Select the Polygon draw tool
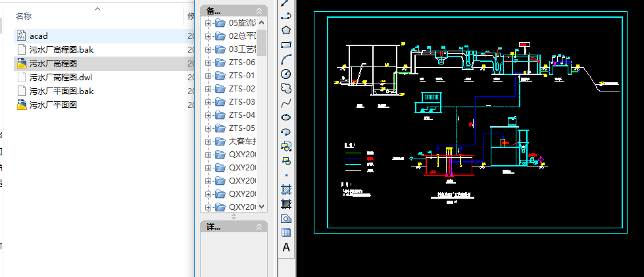The width and height of the screenshot is (644, 277). pos(286,30)
